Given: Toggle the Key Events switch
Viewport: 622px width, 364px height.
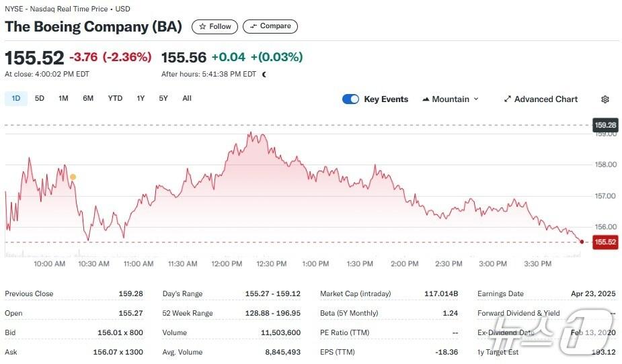Looking at the screenshot, I should (x=350, y=99).
